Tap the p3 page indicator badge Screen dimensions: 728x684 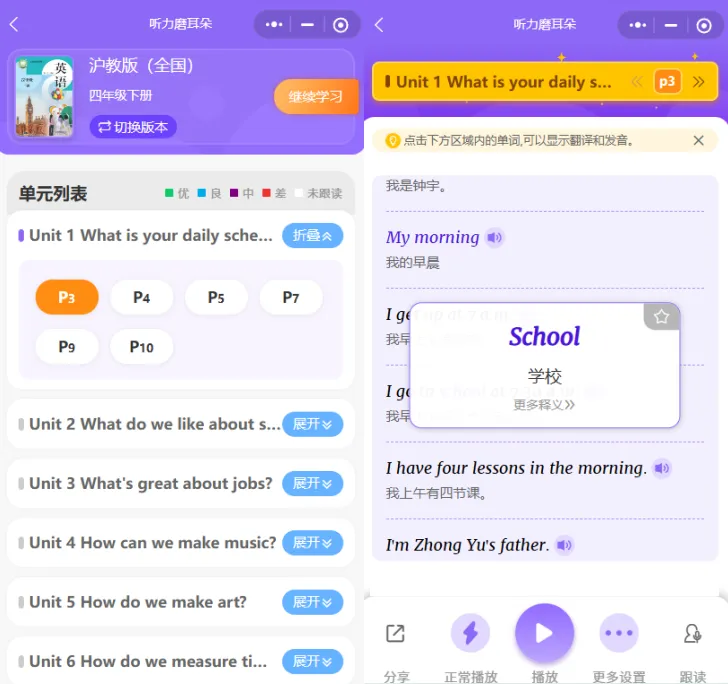(667, 82)
